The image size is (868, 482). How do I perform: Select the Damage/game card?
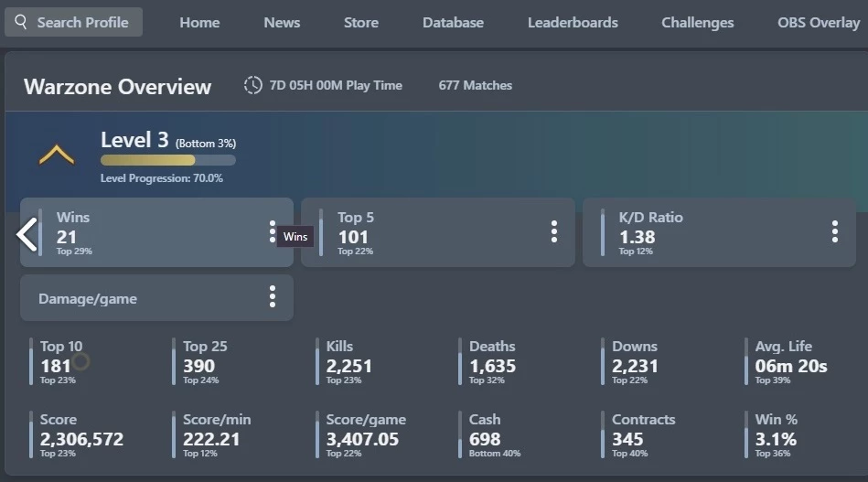(x=156, y=298)
